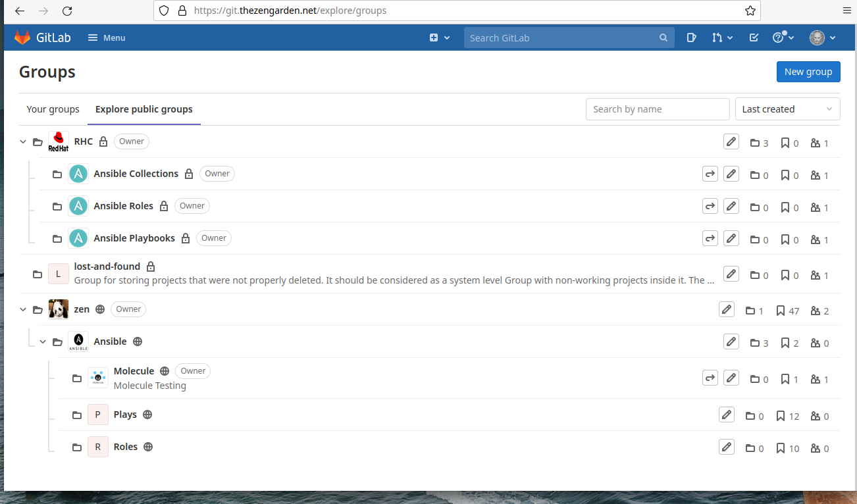The image size is (857, 504).
Task: Click the public globe icon beside zen
Action: click(x=100, y=309)
